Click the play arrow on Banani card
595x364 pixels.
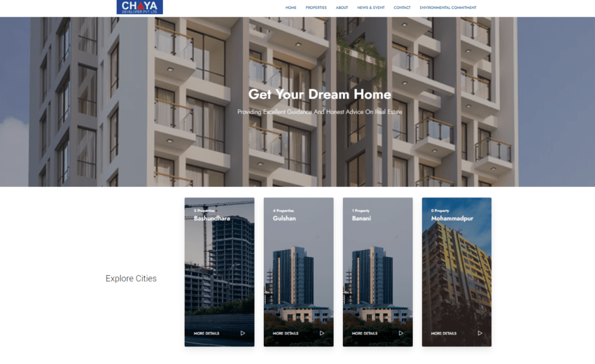pyautogui.click(x=401, y=333)
